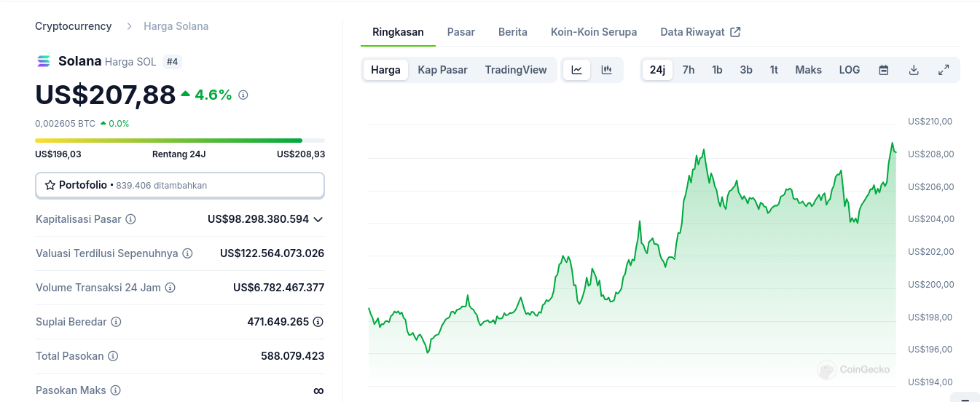
Task: Open Data Riwayat external link
Action: point(699,32)
